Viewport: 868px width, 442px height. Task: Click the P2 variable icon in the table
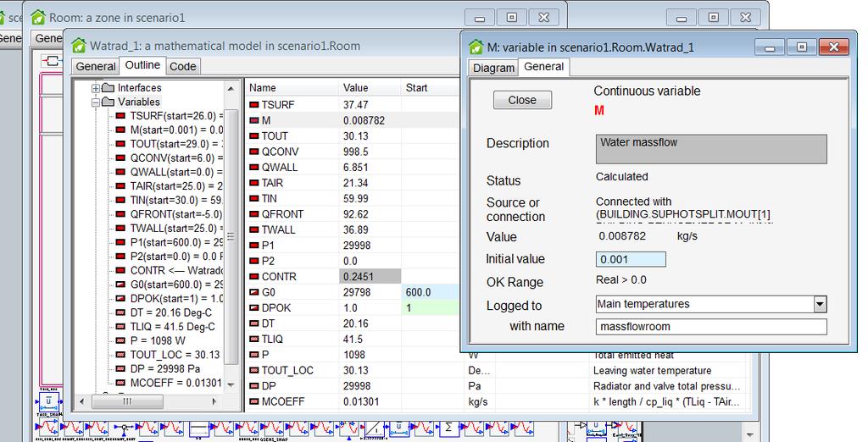[254, 261]
